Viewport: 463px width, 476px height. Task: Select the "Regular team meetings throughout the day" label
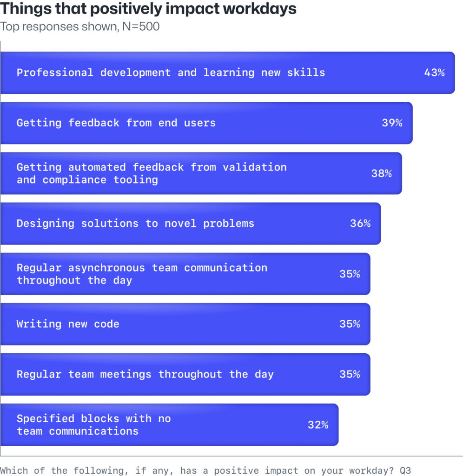[145, 374]
